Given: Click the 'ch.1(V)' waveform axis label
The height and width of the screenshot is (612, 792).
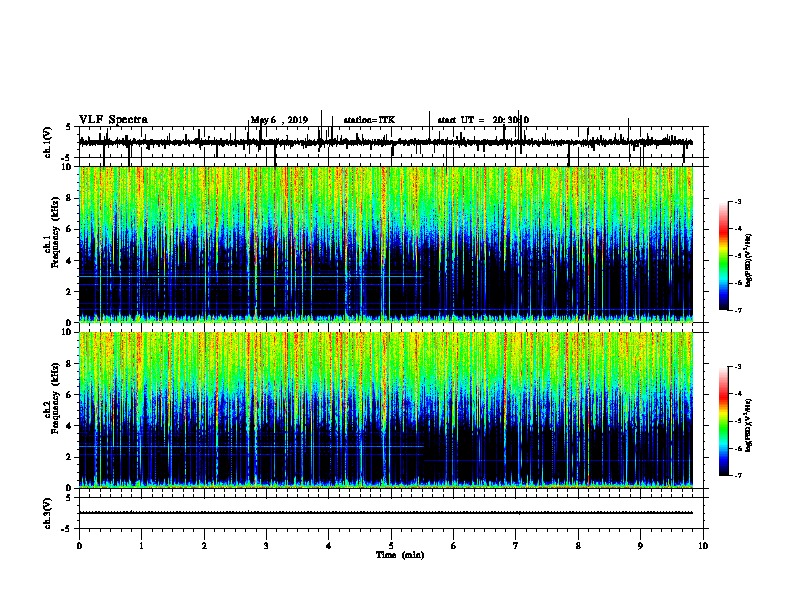Looking at the screenshot, I should (48, 142).
